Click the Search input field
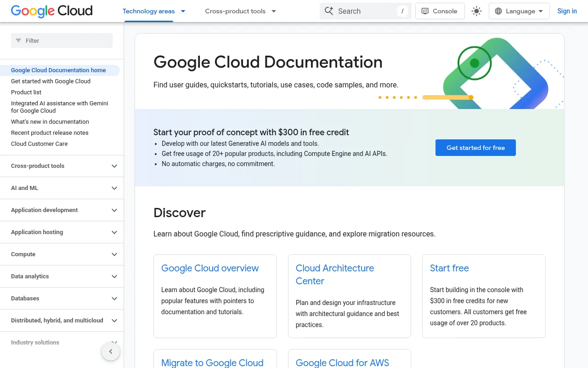 [x=365, y=11]
